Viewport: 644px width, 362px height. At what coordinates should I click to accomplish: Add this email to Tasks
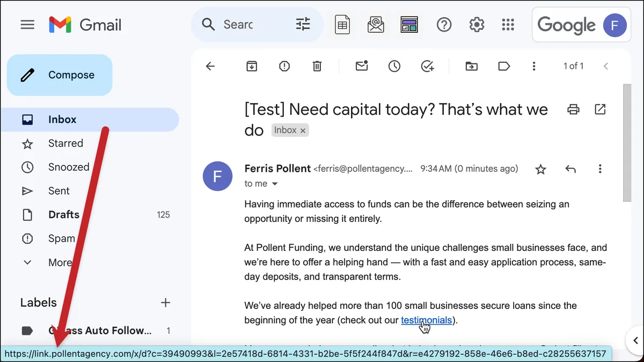(427, 66)
